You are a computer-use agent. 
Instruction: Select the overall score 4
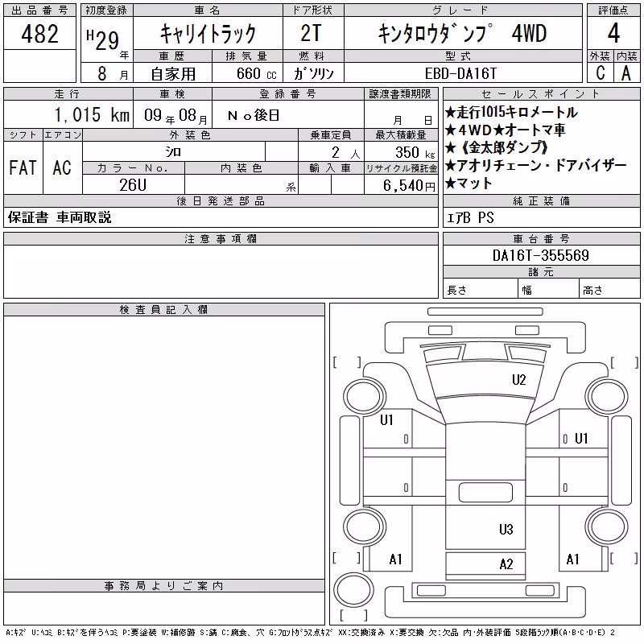click(613, 33)
